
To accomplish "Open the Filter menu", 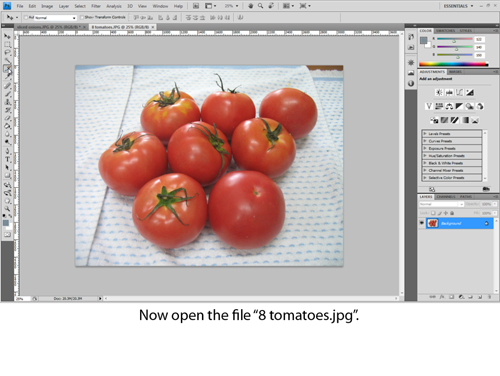I will click(96, 6).
